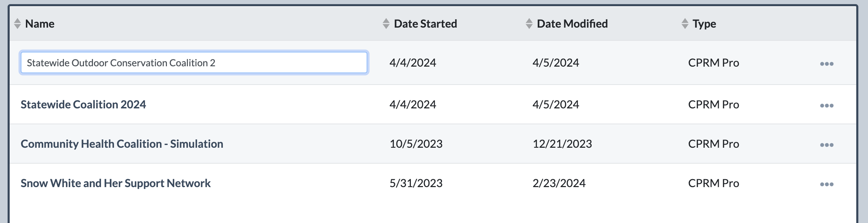Open three-dot menu for Community Health Coalition row

(x=827, y=145)
